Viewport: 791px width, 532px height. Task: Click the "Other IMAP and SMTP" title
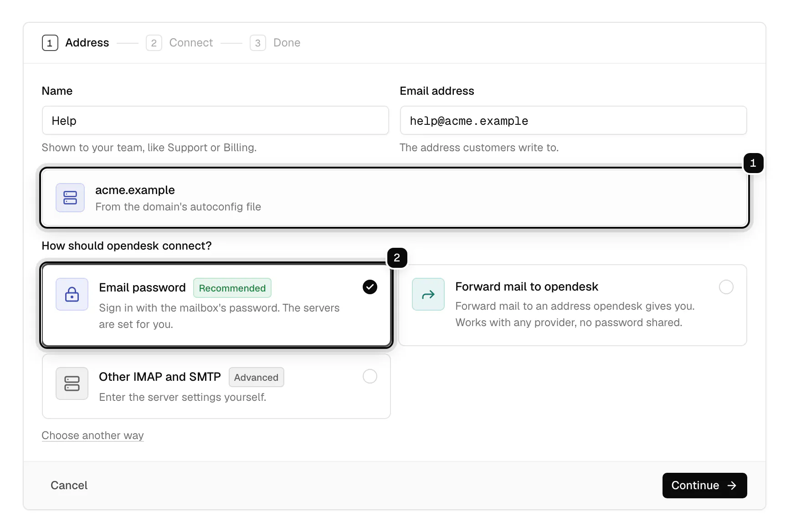(x=160, y=377)
